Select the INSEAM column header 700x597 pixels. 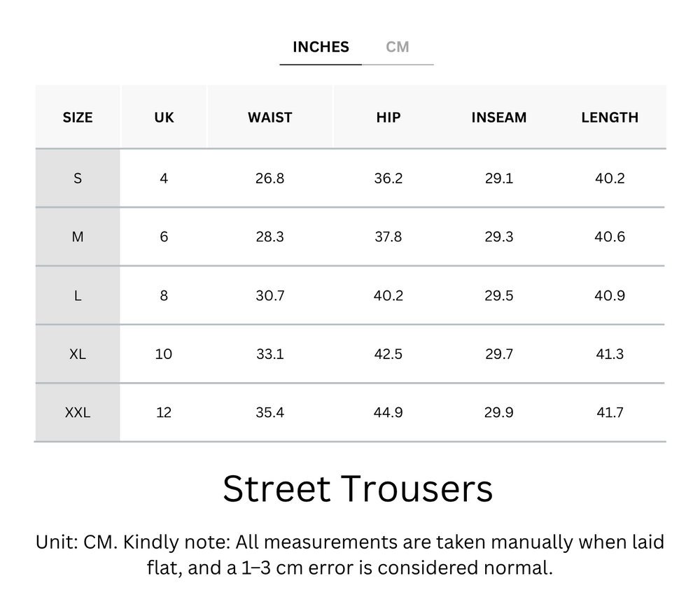(x=499, y=117)
